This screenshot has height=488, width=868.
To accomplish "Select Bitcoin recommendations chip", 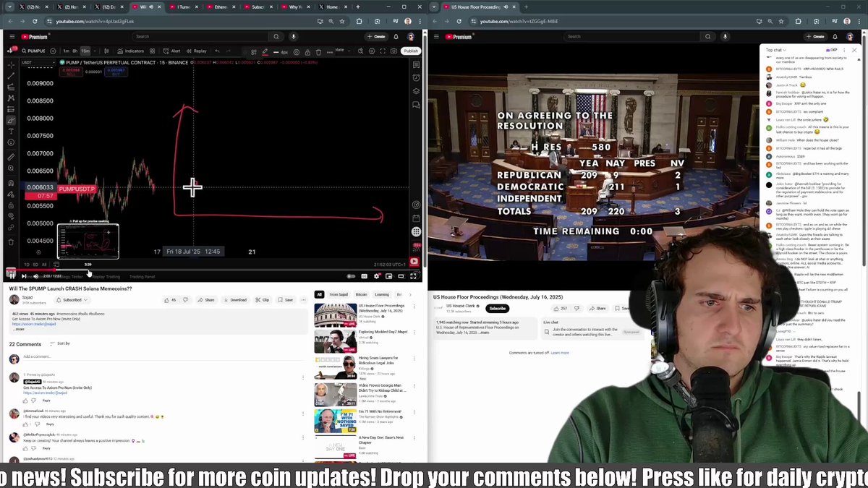I will [x=361, y=294].
